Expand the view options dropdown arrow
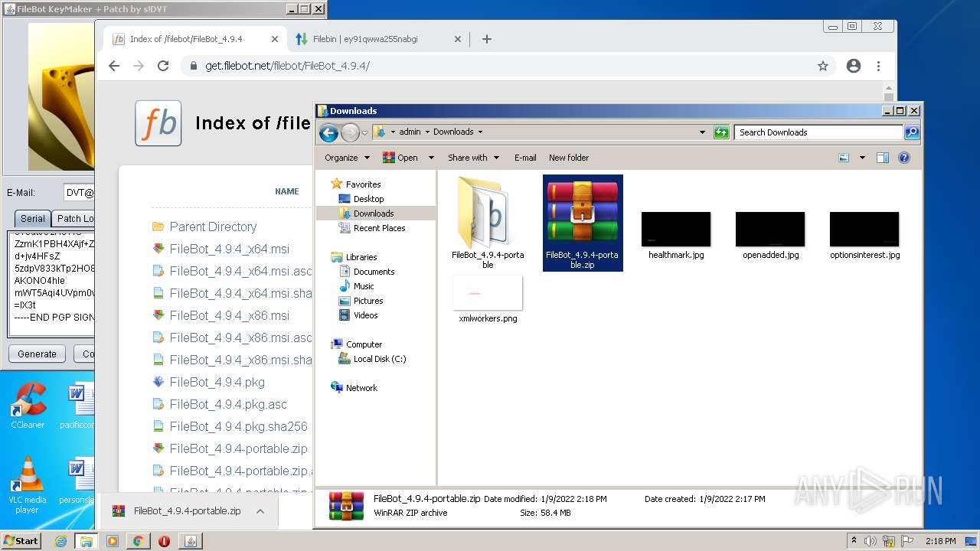 point(862,158)
